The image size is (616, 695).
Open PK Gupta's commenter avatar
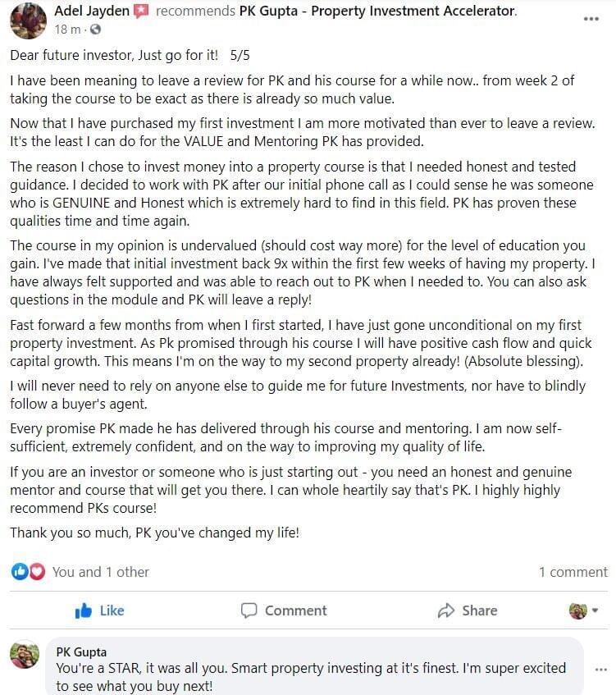pyautogui.click(x=25, y=655)
